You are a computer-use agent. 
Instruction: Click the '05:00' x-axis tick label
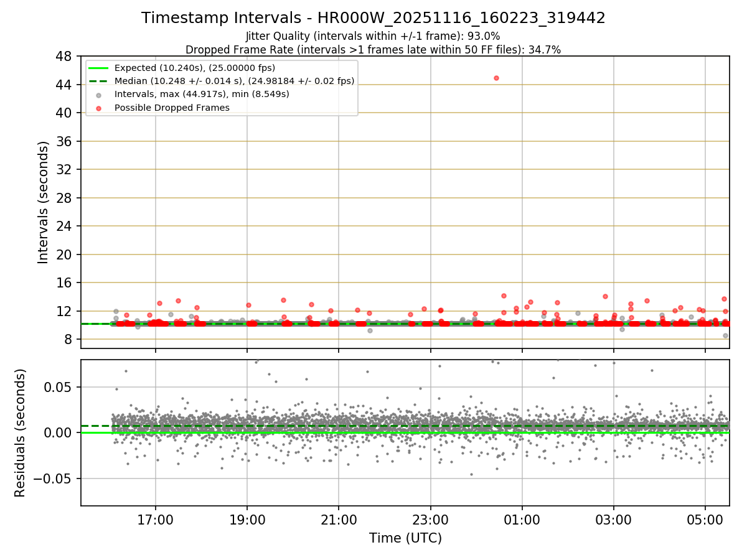(x=705, y=519)
